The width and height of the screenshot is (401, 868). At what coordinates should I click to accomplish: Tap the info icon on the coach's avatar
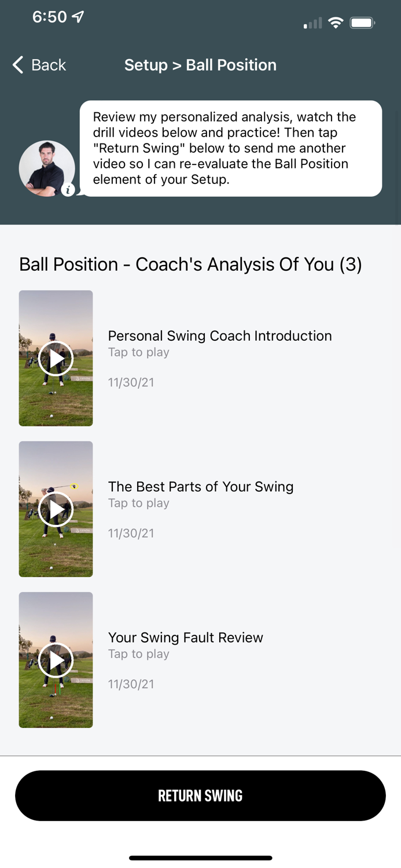68,190
